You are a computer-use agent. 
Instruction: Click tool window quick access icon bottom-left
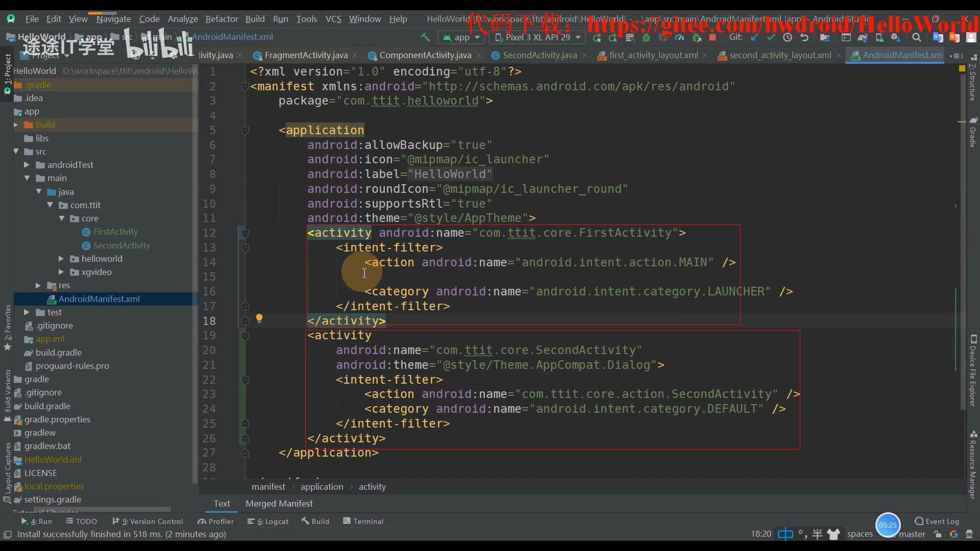coord(7,534)
